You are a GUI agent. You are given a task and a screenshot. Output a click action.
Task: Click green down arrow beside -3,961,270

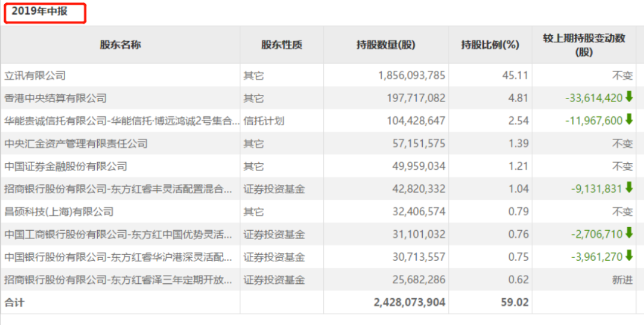tap(629, 256)
